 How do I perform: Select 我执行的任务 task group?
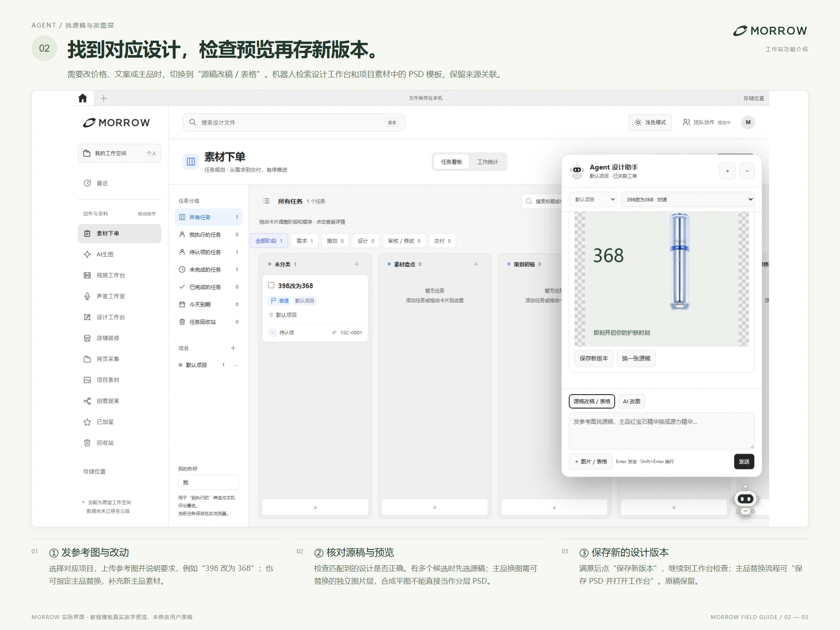tap(209, 235)
